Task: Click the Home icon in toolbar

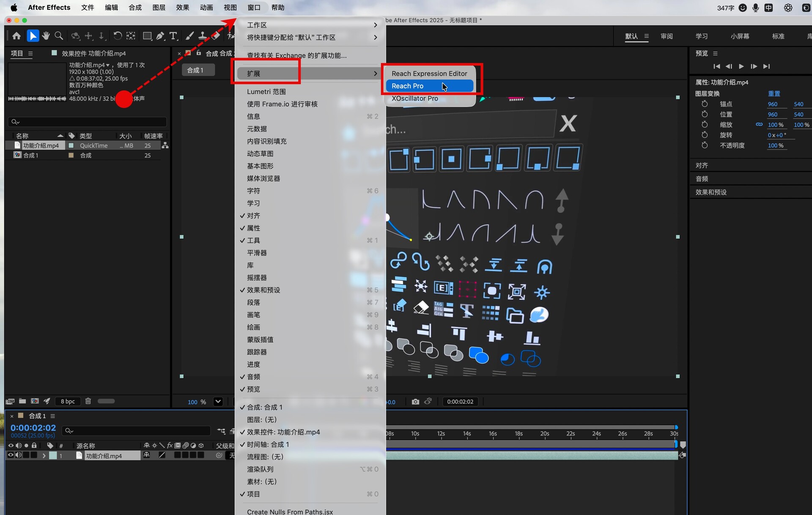Action: (16, 36)
